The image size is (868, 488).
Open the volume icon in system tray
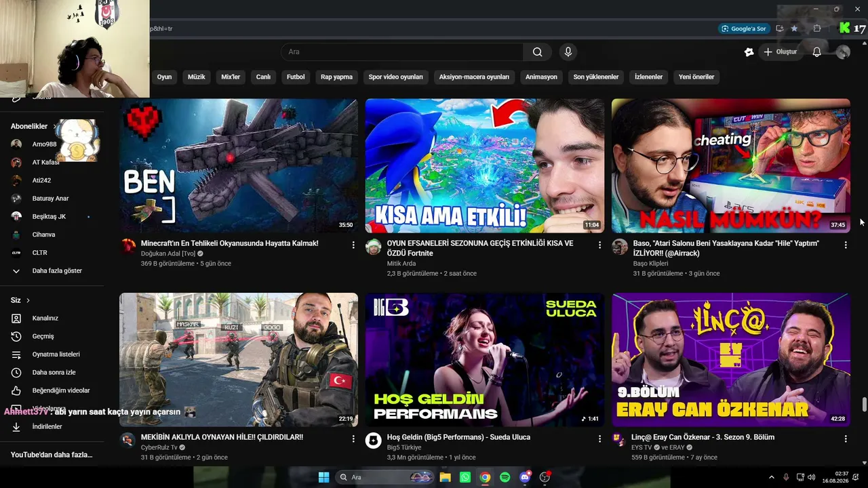812,477
